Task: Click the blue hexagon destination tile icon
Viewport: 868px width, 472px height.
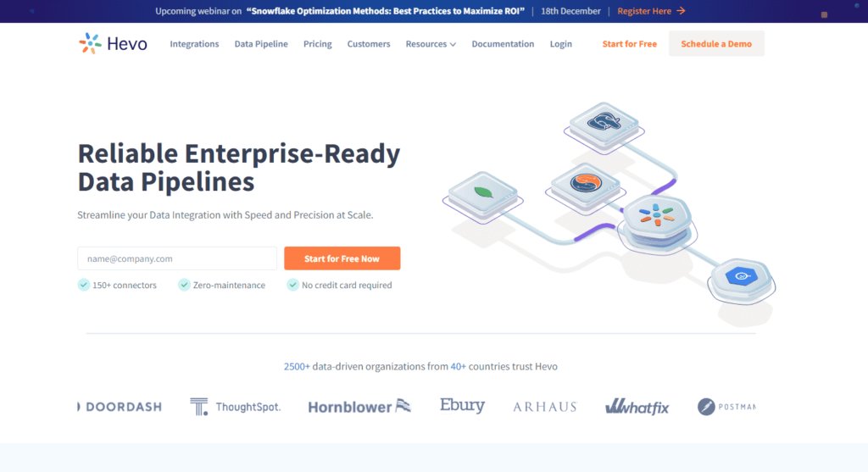Action: coord(742,275)
